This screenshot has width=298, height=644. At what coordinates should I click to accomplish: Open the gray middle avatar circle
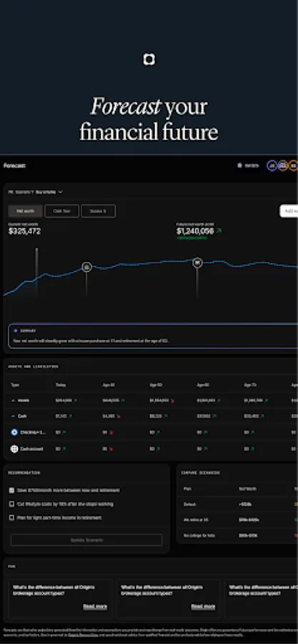(282, 165)
